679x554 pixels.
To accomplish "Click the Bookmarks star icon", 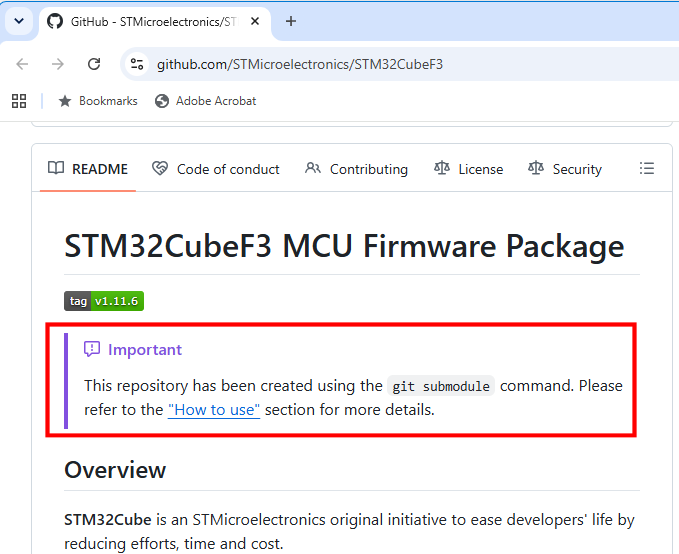I will (x=65, y=101).
